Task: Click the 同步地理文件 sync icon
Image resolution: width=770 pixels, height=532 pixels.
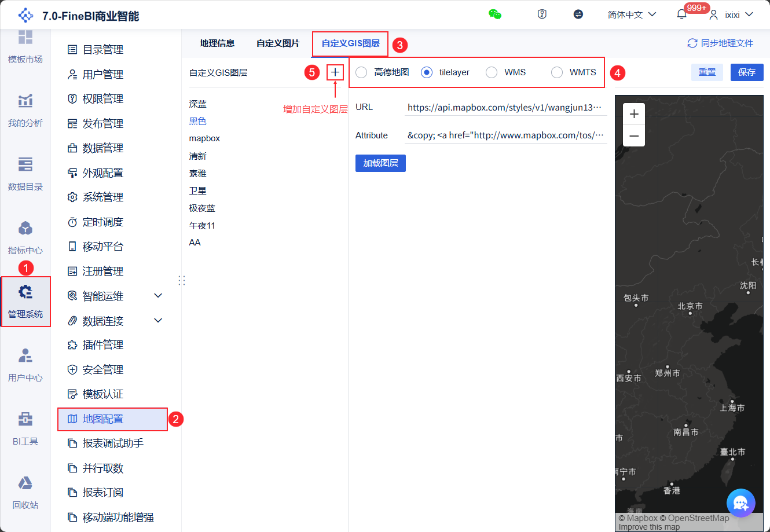Action: 692,43
